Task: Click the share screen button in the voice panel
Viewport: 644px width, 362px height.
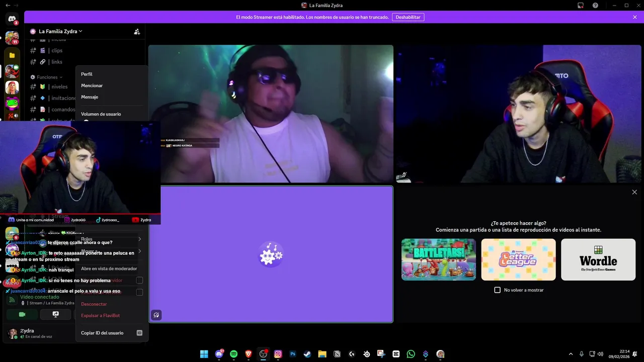Action: [56, 314]
